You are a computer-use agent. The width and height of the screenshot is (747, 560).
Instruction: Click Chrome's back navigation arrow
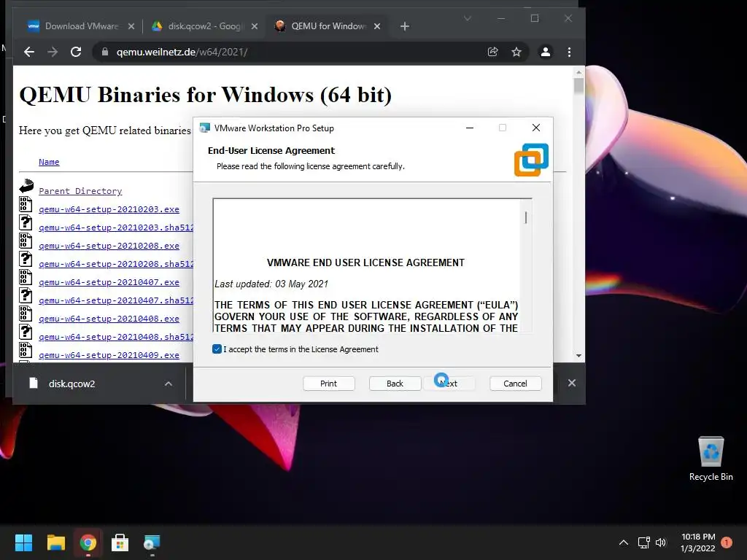coord(29,52)
